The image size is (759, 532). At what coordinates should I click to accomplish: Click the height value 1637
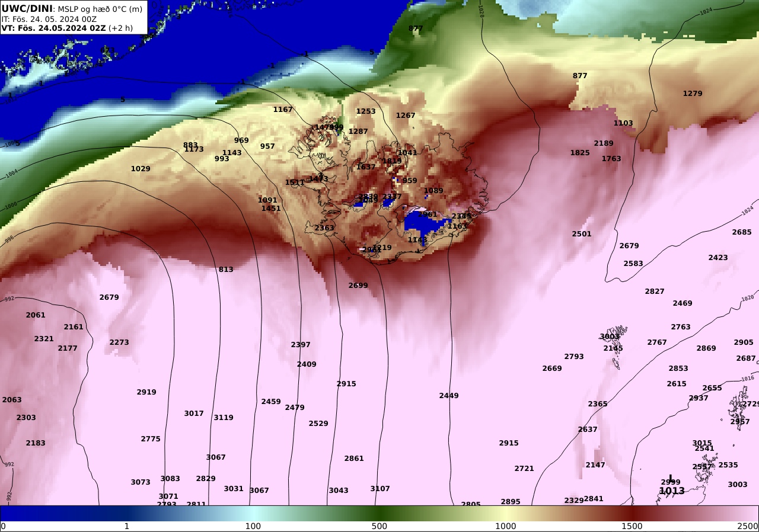[x=366, y=167]
